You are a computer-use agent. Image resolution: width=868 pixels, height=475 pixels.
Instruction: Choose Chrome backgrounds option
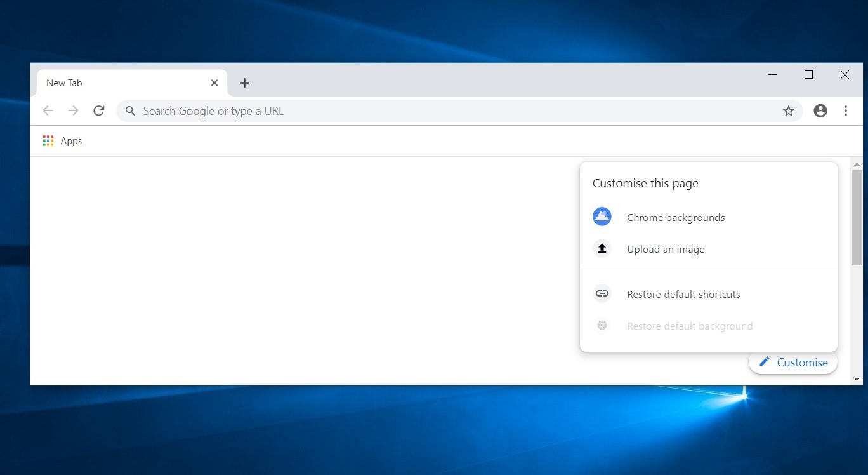coord(709,217)
